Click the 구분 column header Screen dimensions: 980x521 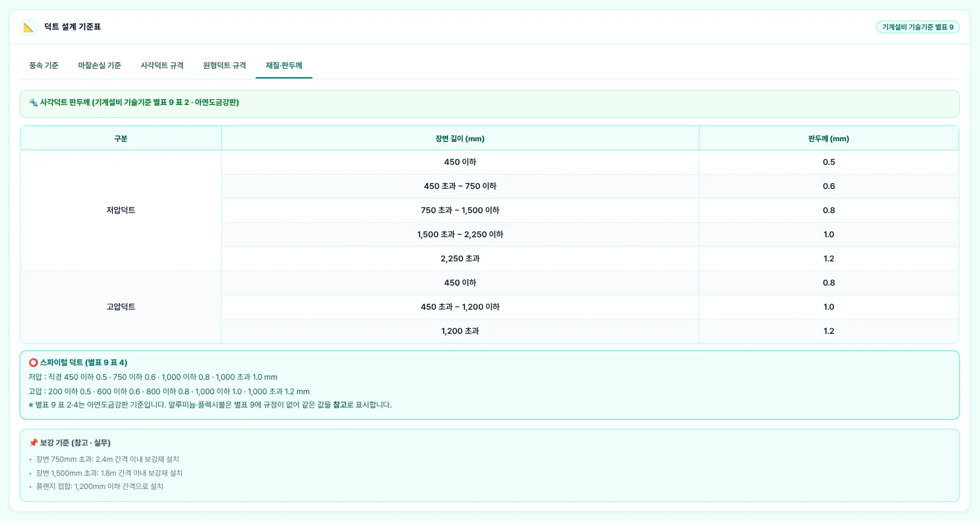tap(121, 138)
